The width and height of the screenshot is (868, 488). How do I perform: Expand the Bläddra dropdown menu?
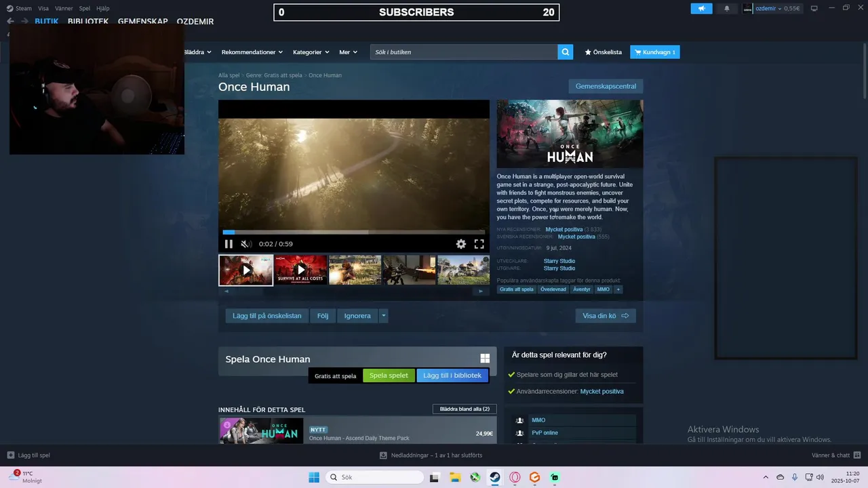pos(197,52)
